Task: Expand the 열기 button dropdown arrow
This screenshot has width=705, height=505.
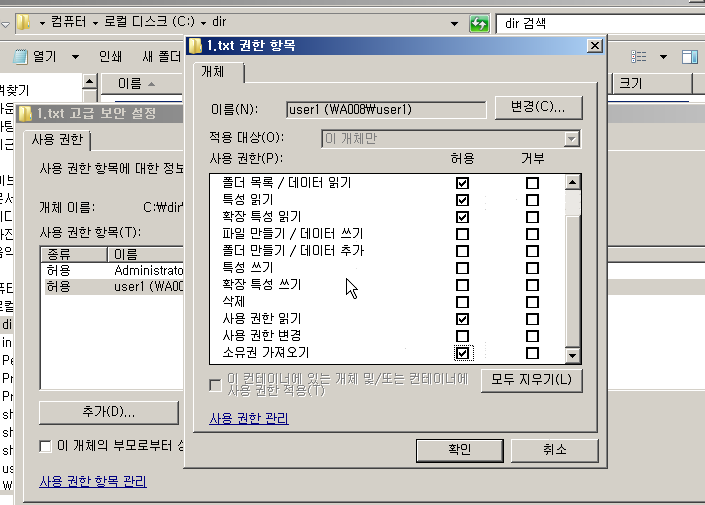Action: pos(76,57)
